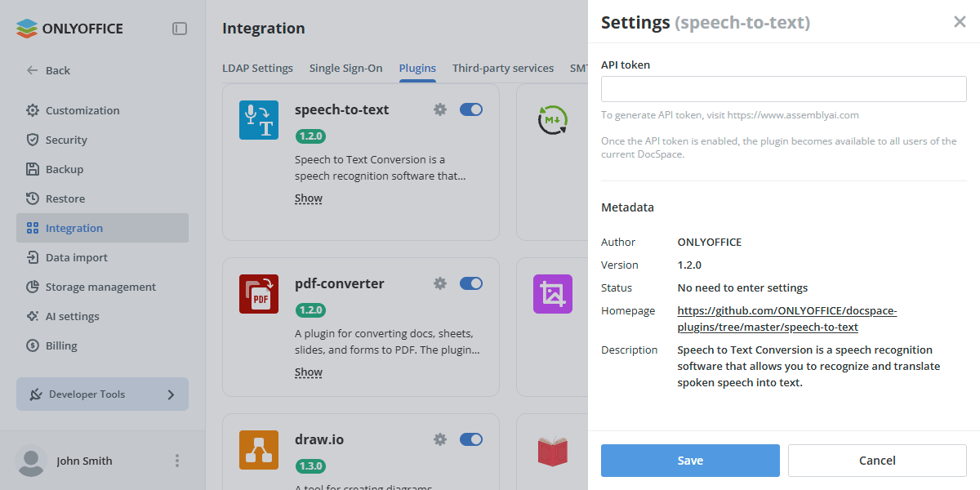The width and height of the screenshot is (980, 490).
Task: Click the Version 1.2.0 metadata value
Action: 689,265
